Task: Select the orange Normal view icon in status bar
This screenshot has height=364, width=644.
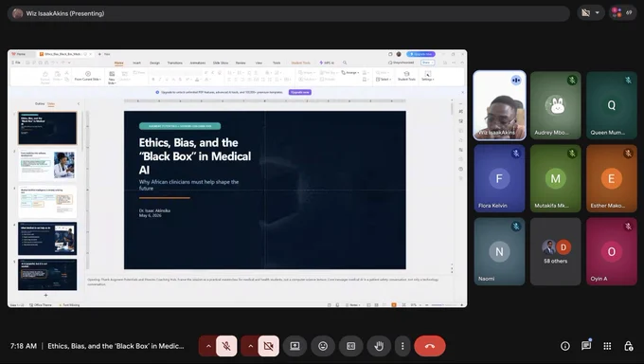Action: 393,305
